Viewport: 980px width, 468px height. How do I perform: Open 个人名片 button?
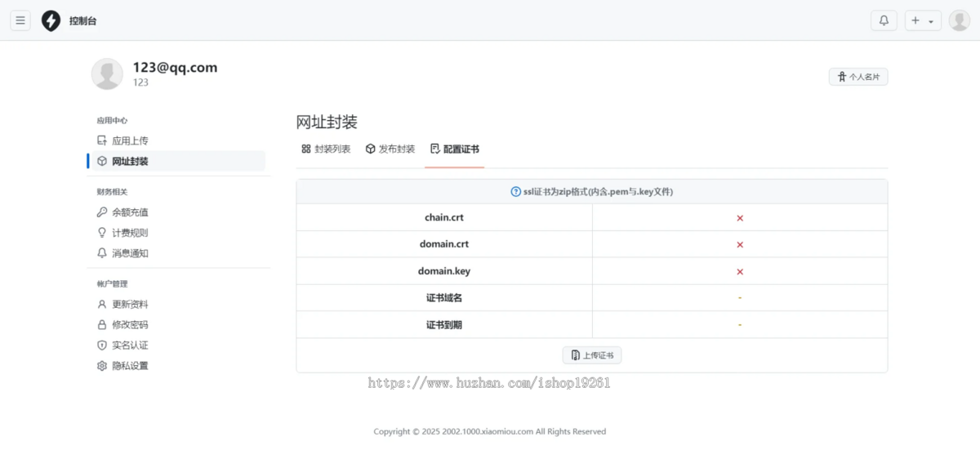click(858, 77)
